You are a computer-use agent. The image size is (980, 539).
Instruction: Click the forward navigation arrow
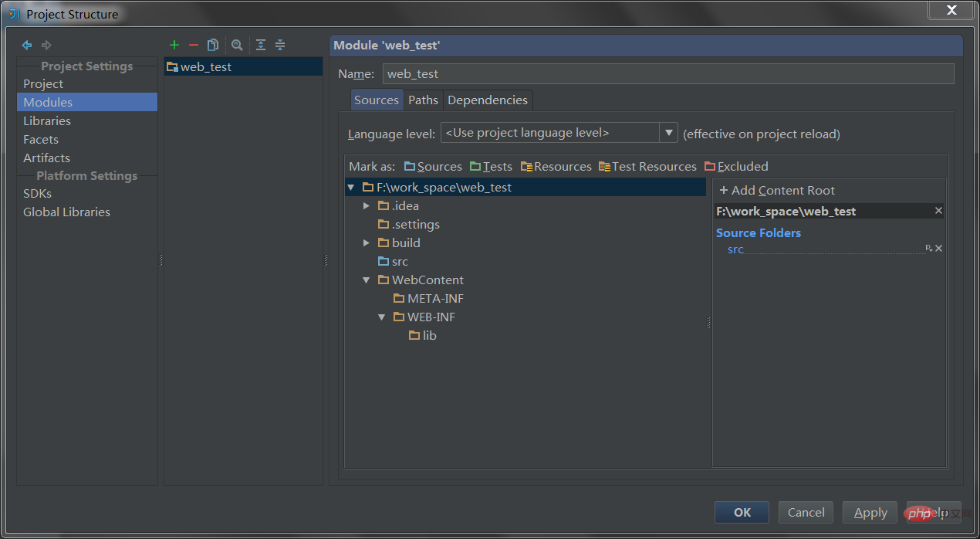[46, 46]
